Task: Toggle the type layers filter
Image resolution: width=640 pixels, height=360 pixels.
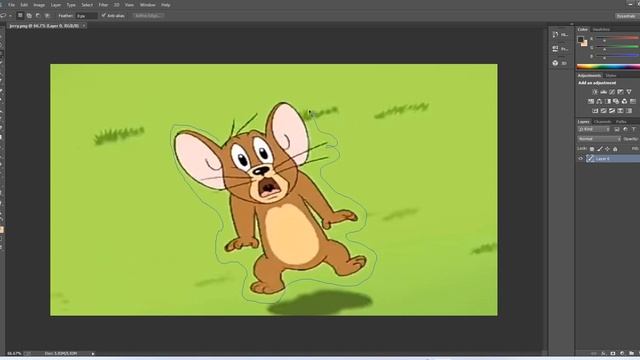Action: 633,129
